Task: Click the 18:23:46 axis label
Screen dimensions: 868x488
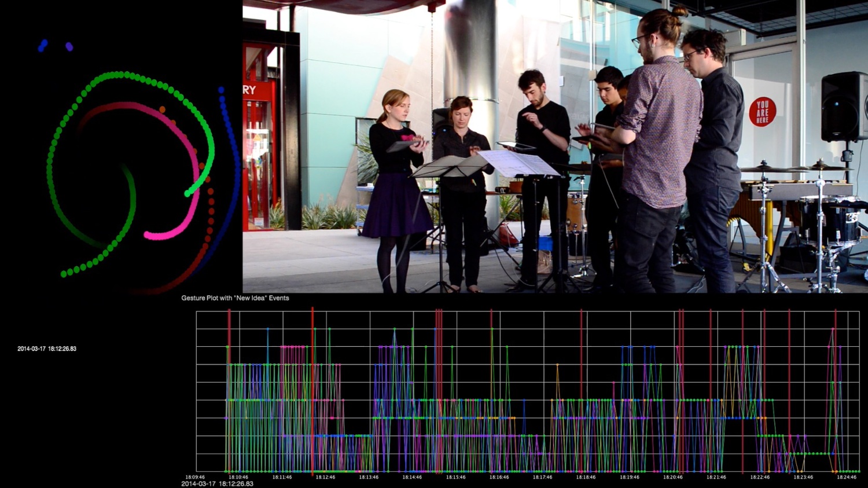Action: 803,478
